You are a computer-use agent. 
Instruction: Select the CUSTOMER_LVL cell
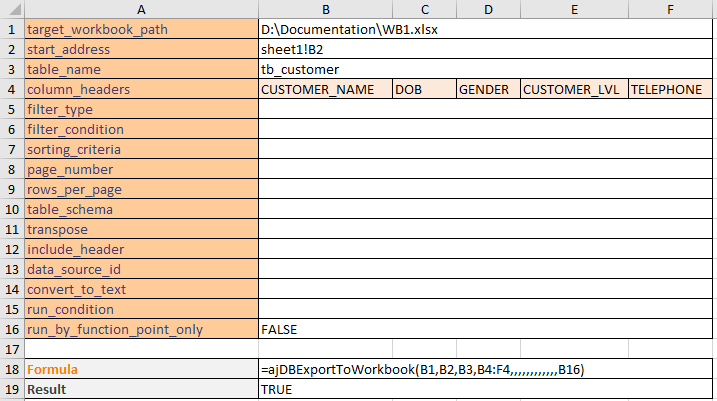tap(574, 89)
